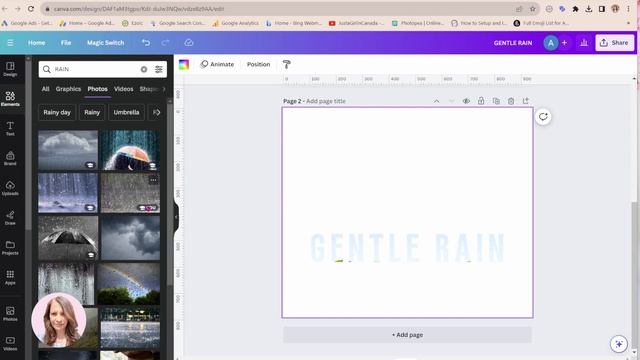Select the rainbow over trees photo
640x360 pixels.
128,283
